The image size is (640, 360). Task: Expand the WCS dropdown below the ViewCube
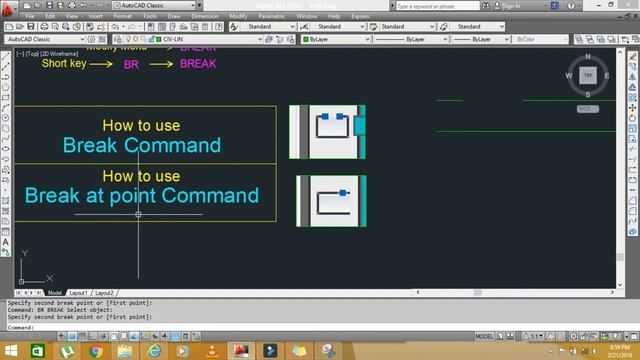pos(588,109)
